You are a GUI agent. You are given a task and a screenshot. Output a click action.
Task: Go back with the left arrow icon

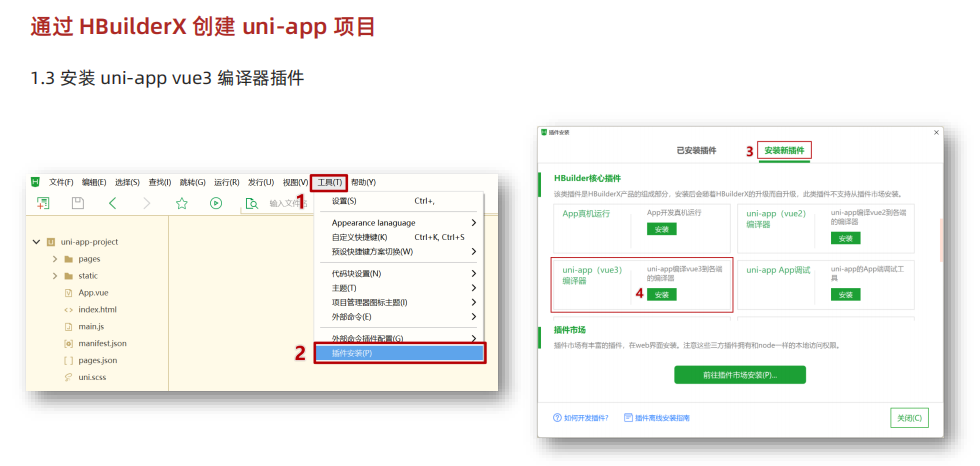pyautogui.click(x=112, y=203)
